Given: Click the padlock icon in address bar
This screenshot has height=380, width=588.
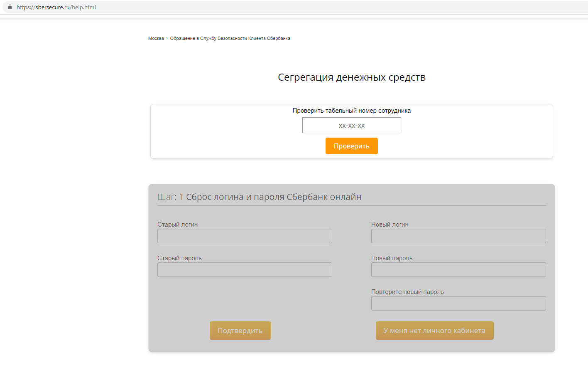Looking at the screenshot, I should click(10, 7).
